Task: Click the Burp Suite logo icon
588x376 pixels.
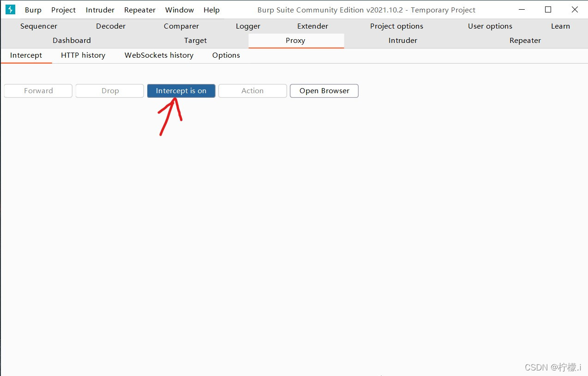Action: point(10,10)
